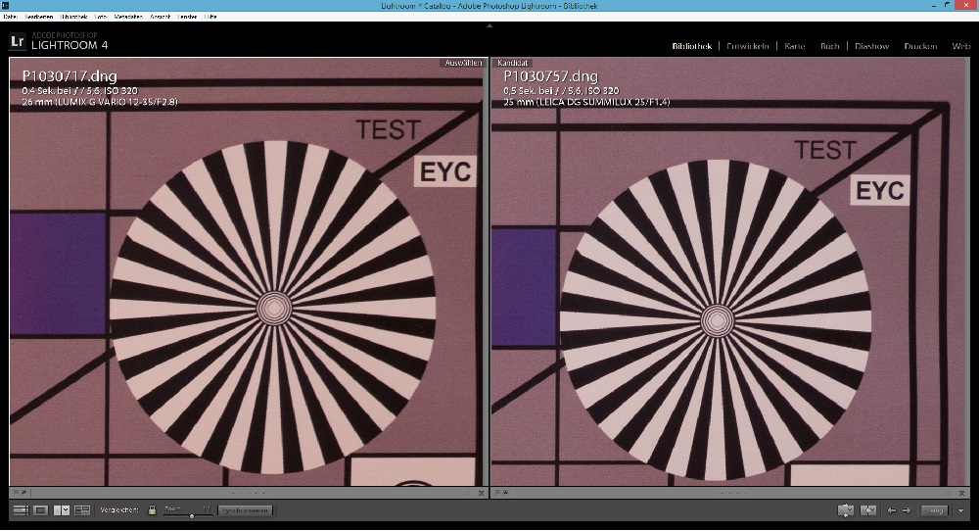
Task: Close the right Kandidat panel X
Action: point(962,493)
